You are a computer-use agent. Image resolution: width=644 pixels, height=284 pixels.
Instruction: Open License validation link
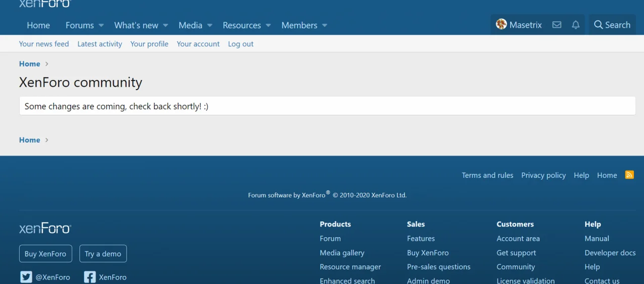[x=526, y=280]
